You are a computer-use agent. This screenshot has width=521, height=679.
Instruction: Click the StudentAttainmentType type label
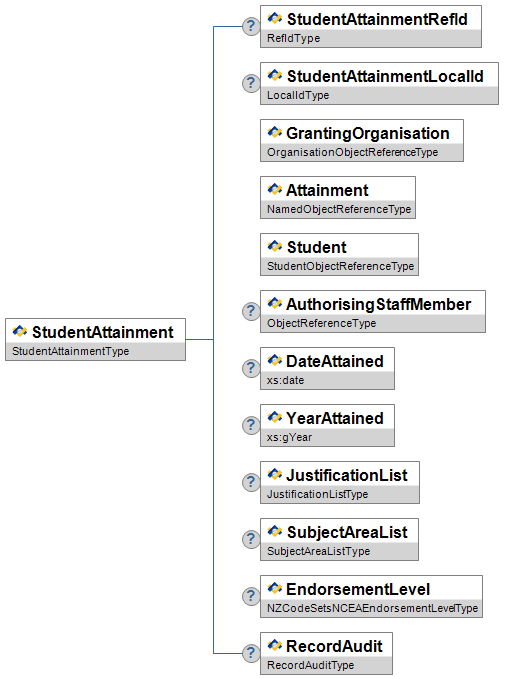tap(71, 351)
